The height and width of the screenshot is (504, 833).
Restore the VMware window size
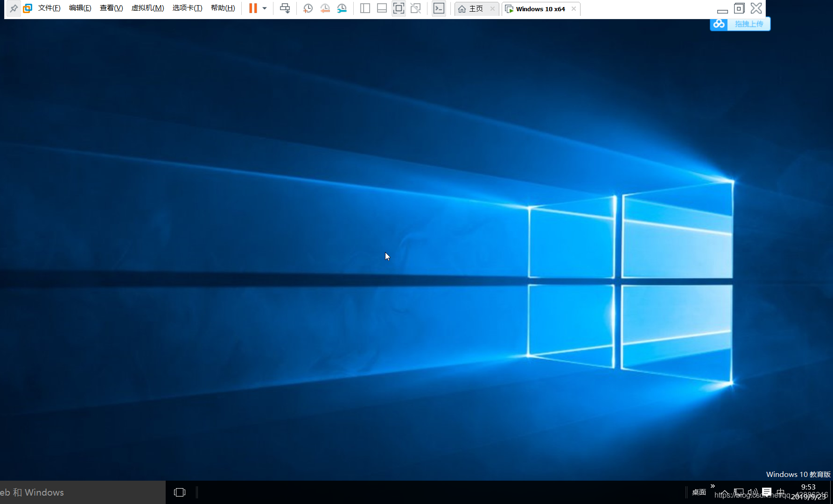pyautogui.click(x=739, y=8)
